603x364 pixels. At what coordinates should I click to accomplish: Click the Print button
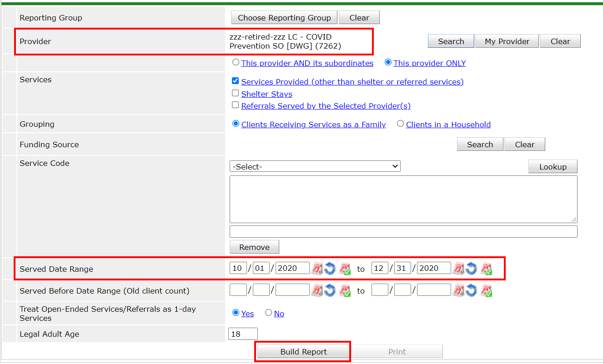point(397,352)
